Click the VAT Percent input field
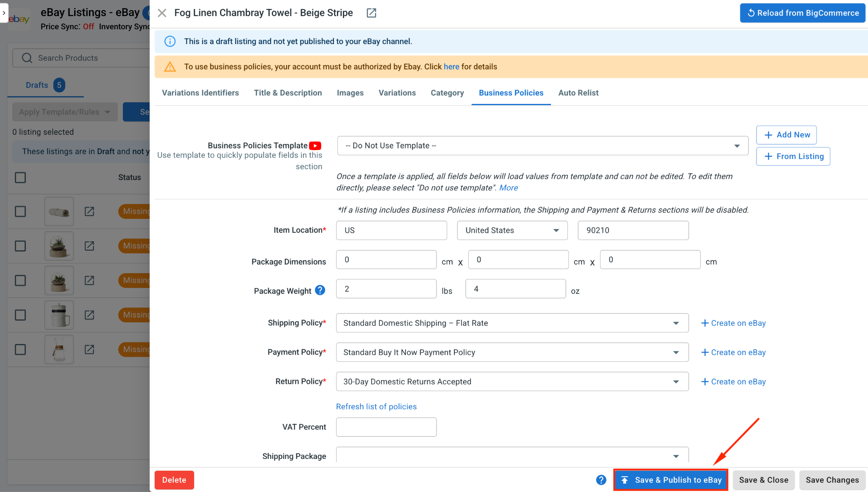 (x=386, y=427)
